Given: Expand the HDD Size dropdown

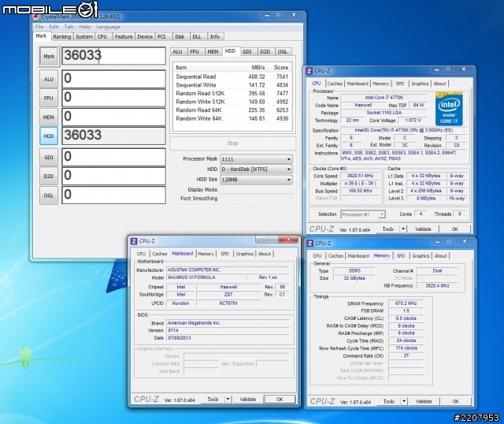Looking at the screenshot, I should [256, 180].
